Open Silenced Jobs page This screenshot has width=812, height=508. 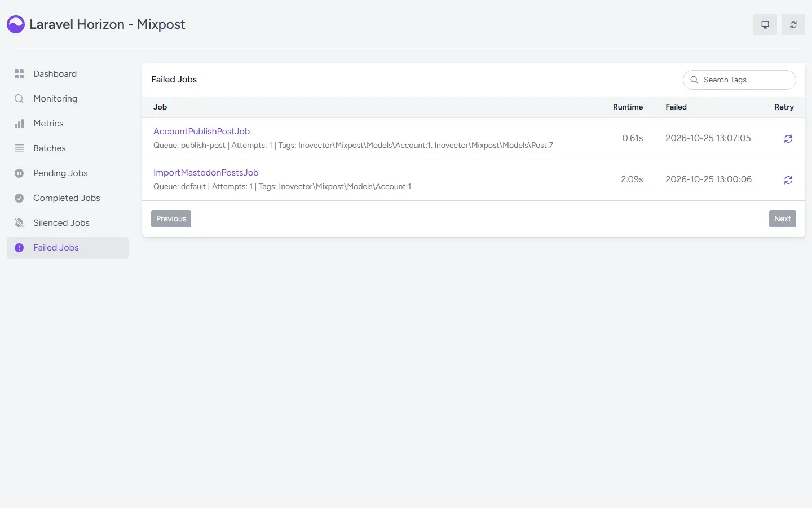click(68, 223)
